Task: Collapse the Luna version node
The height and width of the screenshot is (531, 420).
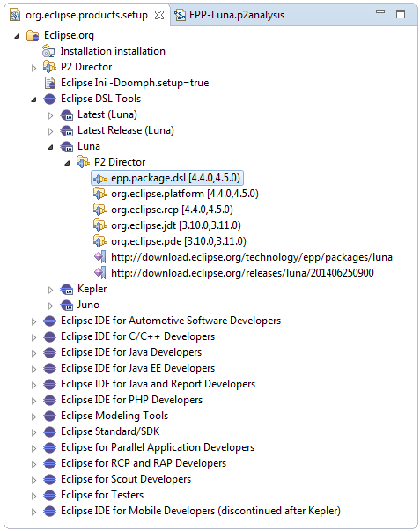Action: [50, 147]
